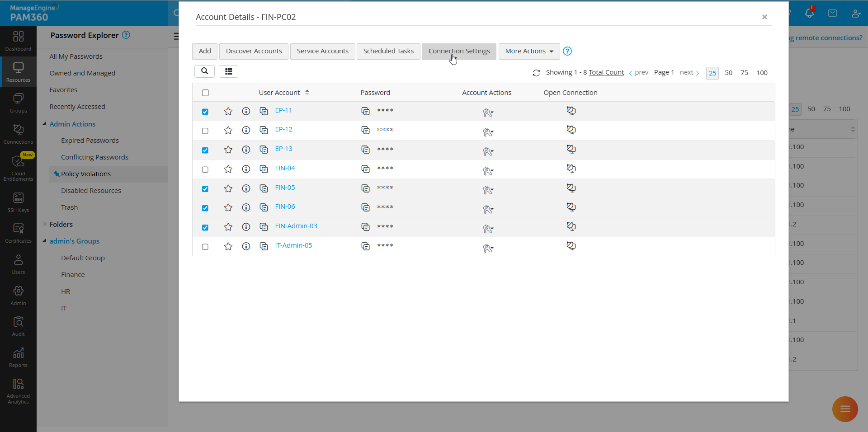The width and height of the screenshot is (868, 432).
Task: Open info icon for FIN-04 account
Action: pos(246,169)
